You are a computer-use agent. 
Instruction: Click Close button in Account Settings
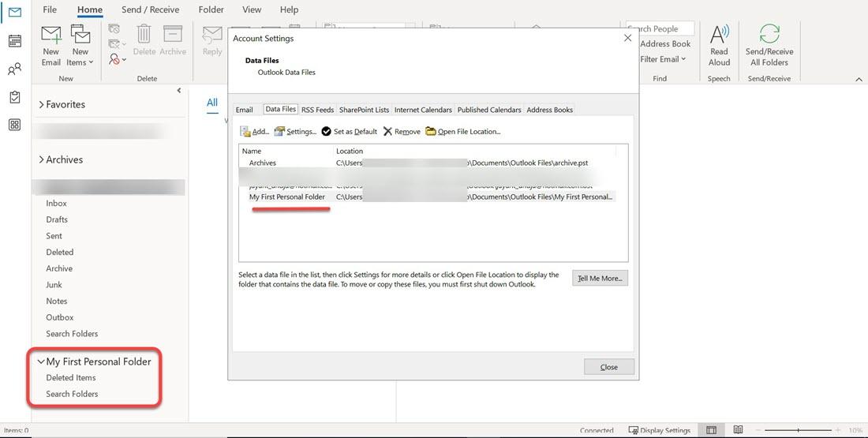[x=608, y=367]
